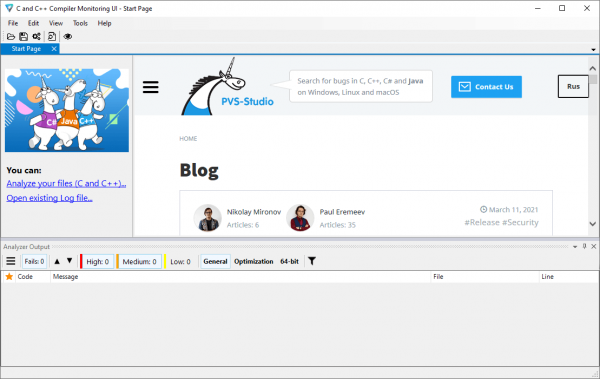Screen dimensions: 600x379
Task: Open the File menu
Action: pyautogui.click(x=13, y=23)
